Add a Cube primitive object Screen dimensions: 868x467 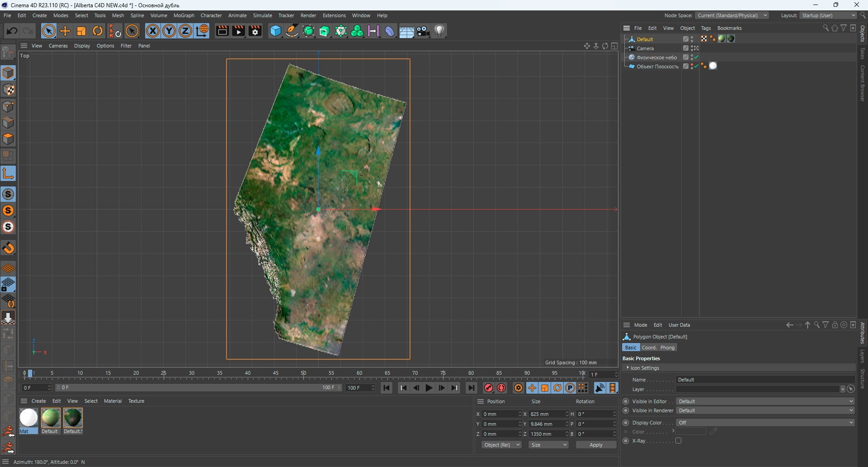click(275, 31)
